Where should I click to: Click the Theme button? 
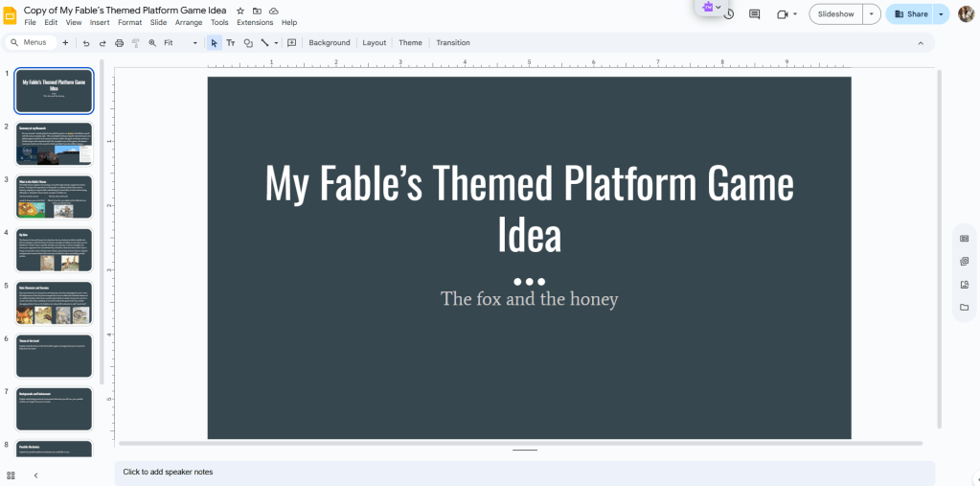[x=410, y=43]
